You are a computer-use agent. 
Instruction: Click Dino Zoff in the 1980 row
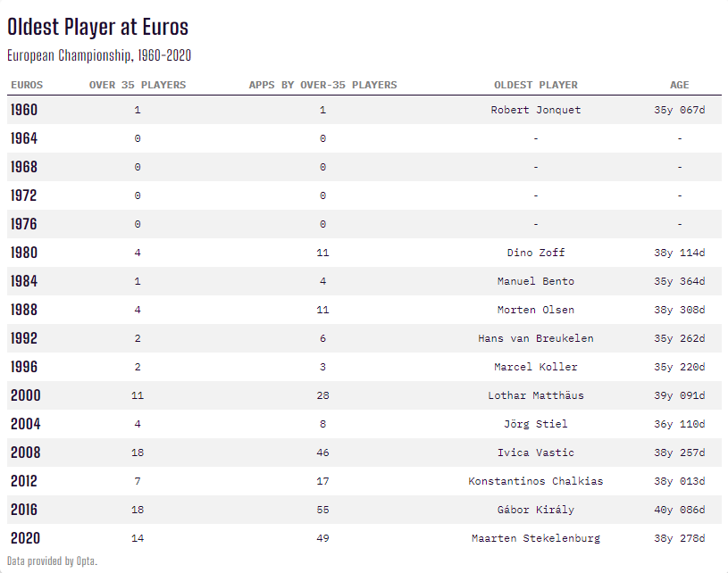point(536,253)
